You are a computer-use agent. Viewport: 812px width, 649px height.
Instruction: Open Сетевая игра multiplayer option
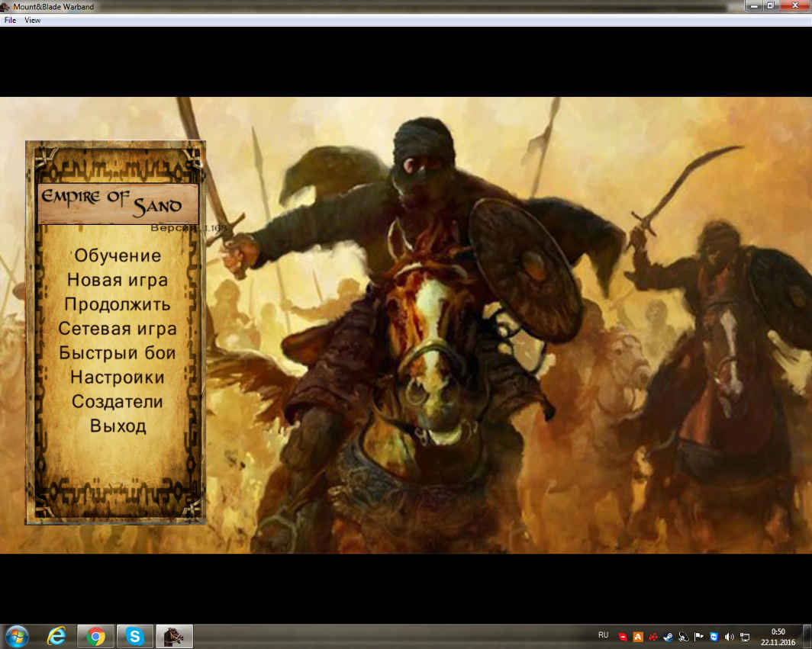pos(118,329)
